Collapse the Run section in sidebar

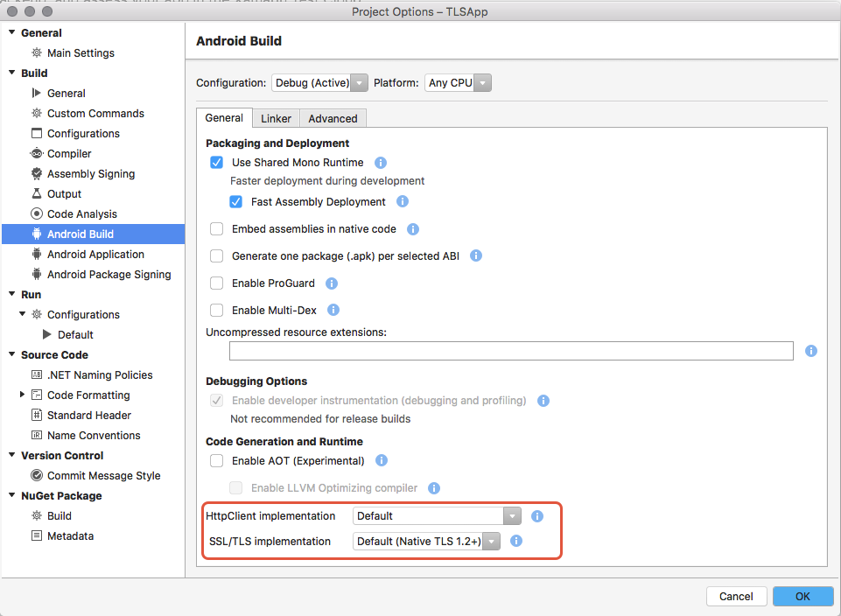click(11, 294)
